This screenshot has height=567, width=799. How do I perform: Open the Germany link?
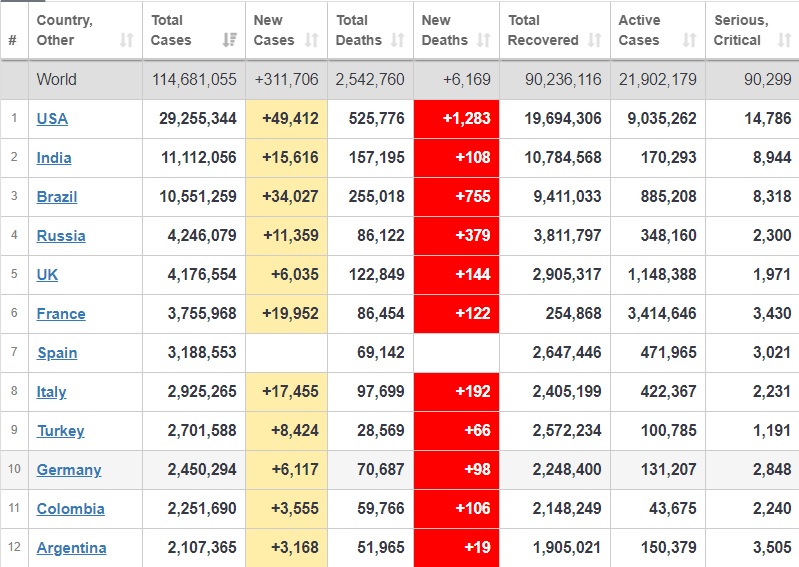click(69, 470)
